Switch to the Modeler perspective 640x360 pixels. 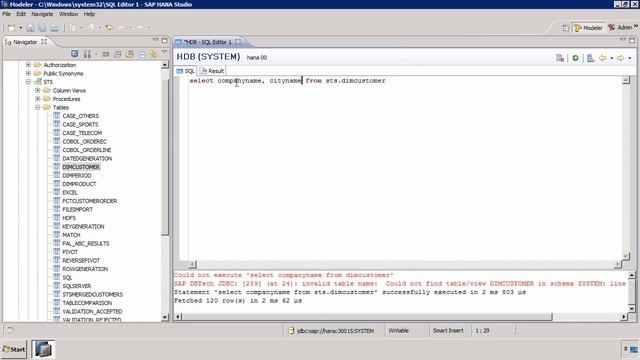[x=588, y=28]
